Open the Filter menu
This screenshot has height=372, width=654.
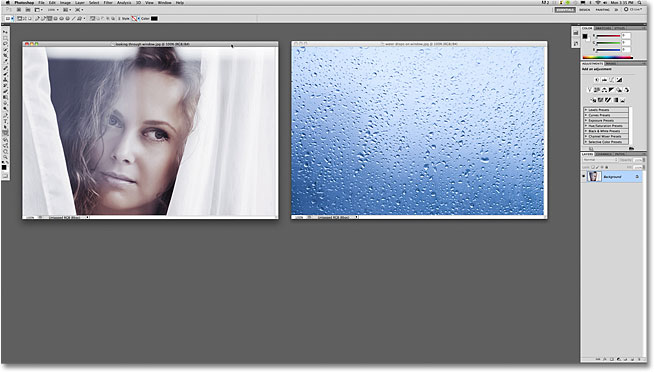[x=108, y=3]
